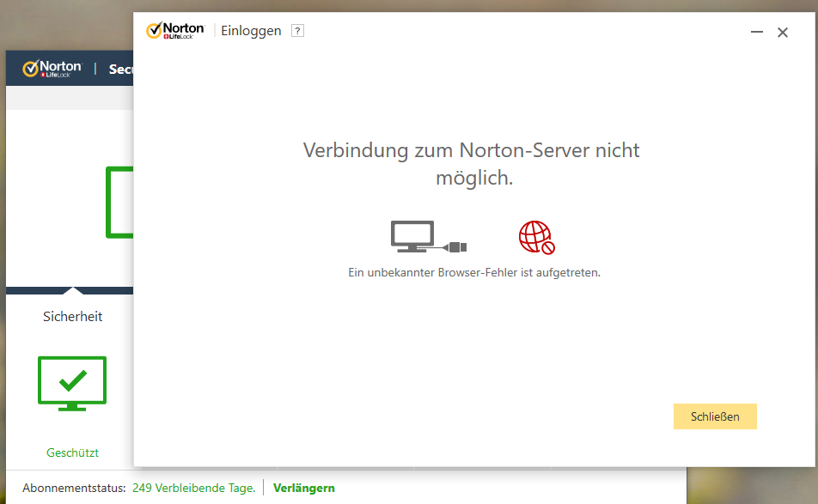This screenshot has width=818, height=504.
Task: Click the Norton LifeLock logo in the dialog
Action: tap(176, 31)
